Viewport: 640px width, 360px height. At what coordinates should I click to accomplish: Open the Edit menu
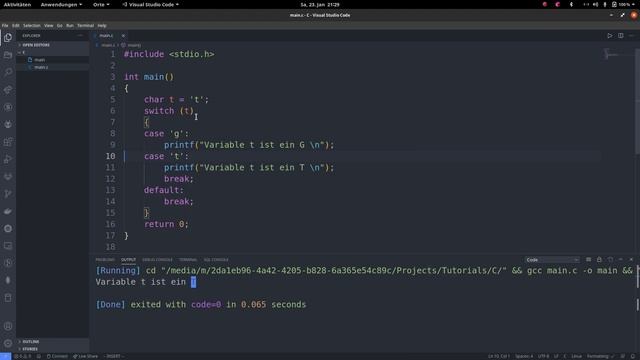coord(16,25)
